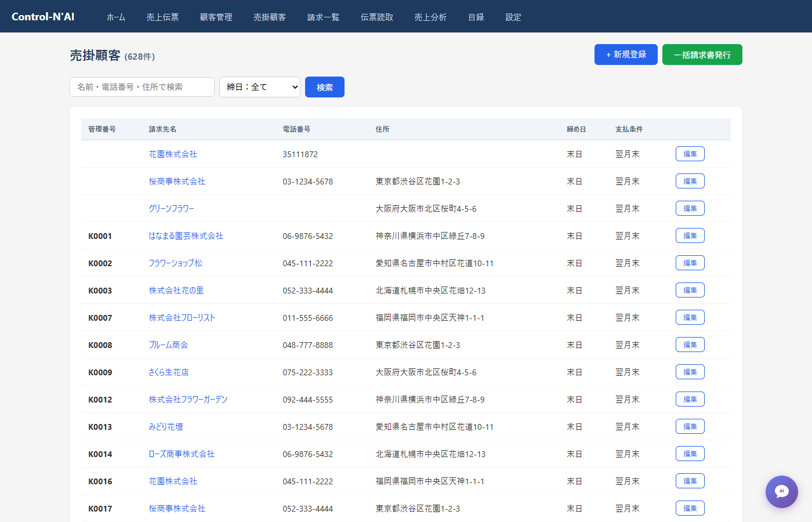Edit customer K0002 フラワーショップ松
Image resolution: width=812 pixels, height=522 pixels.
pyautogui.click(x=690, y=263)
